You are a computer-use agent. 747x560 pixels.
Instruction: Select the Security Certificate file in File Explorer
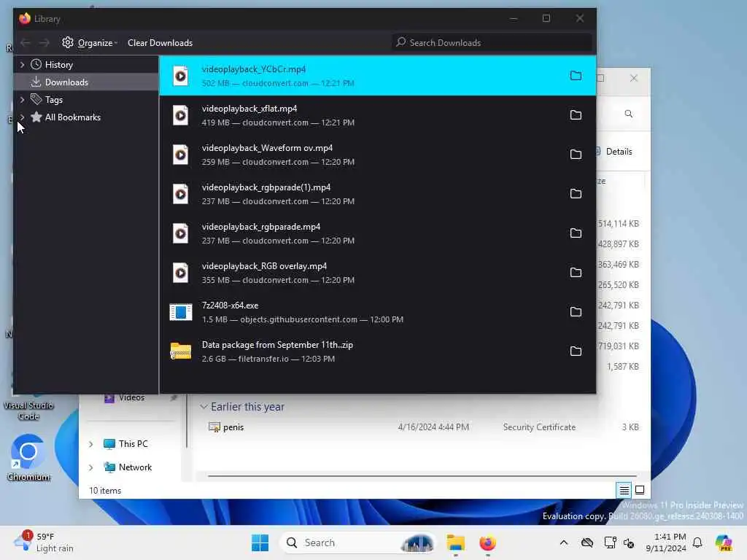422,427
